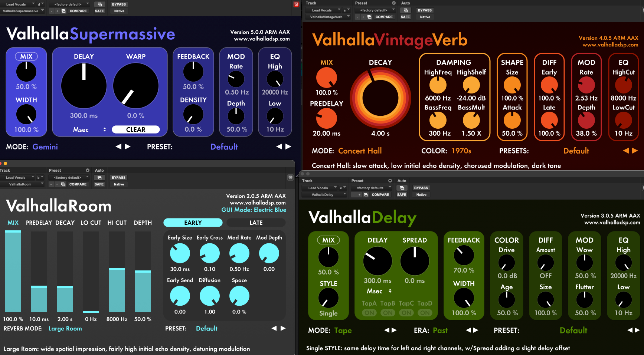Open Large Room reverb mode menu
The width and height of the screenshot is (644, 355).
point(65,329)
